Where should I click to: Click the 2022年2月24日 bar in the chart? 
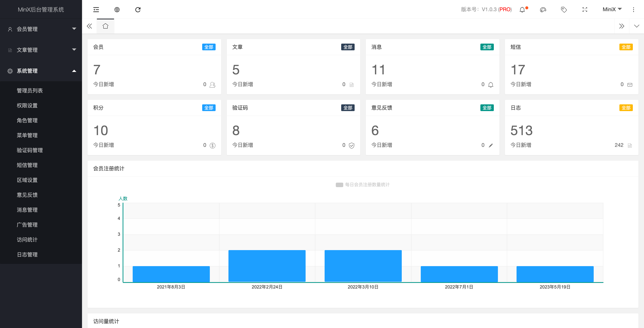tap(267, 266)
